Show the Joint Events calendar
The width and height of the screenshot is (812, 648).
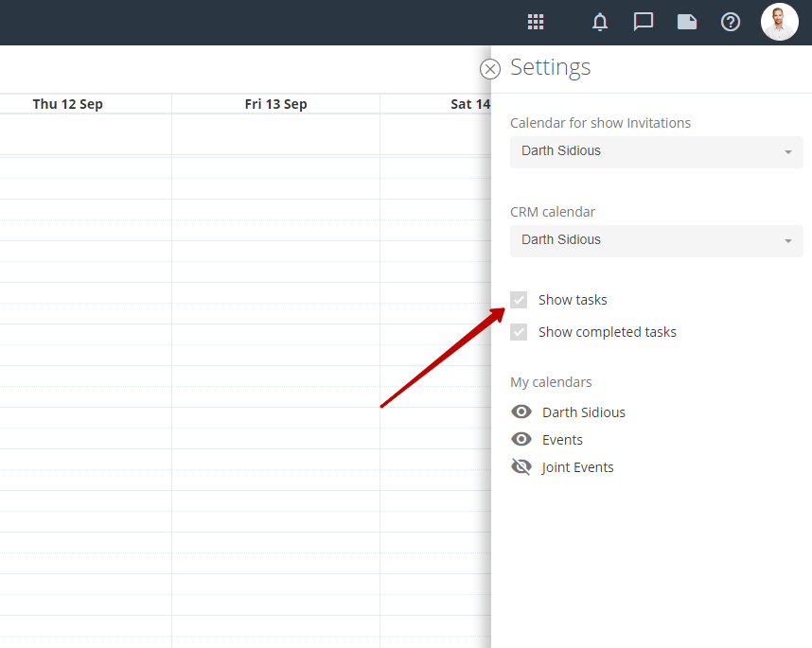coord(521,466)
